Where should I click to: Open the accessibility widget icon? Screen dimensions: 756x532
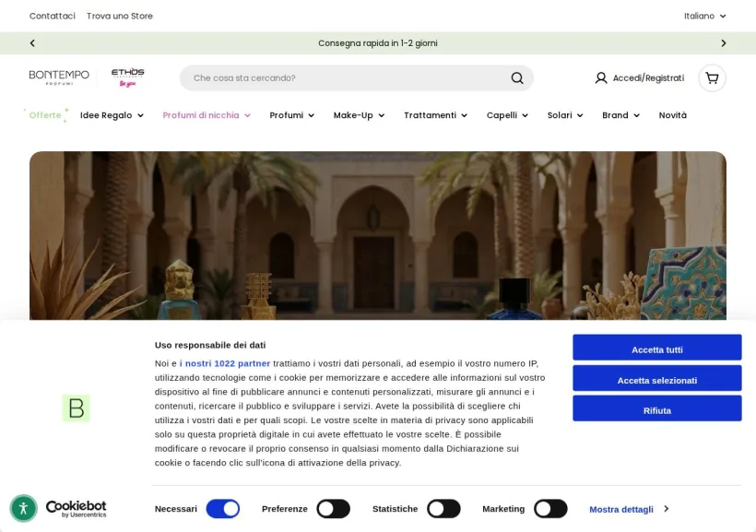pyautogui.click(x=23, y=508)
